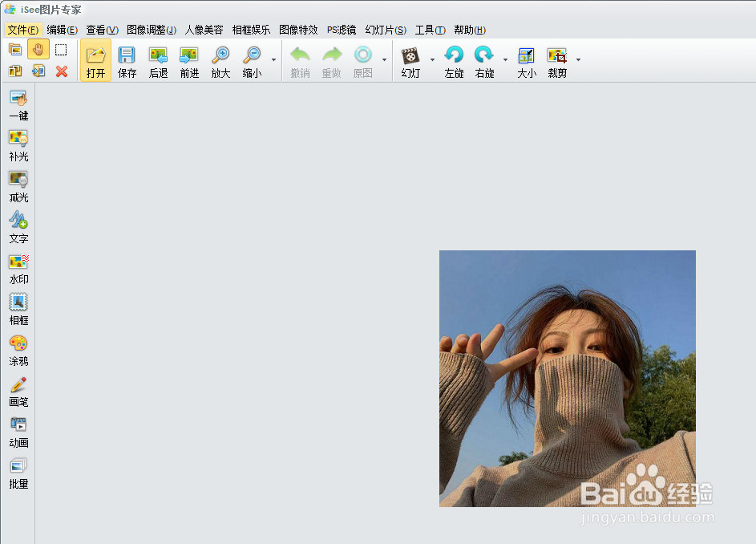Image resolution: width=756 pixels, height=544 pixels.
Task: Click the 重做 redo arrow
Action: tap(331, 61)
